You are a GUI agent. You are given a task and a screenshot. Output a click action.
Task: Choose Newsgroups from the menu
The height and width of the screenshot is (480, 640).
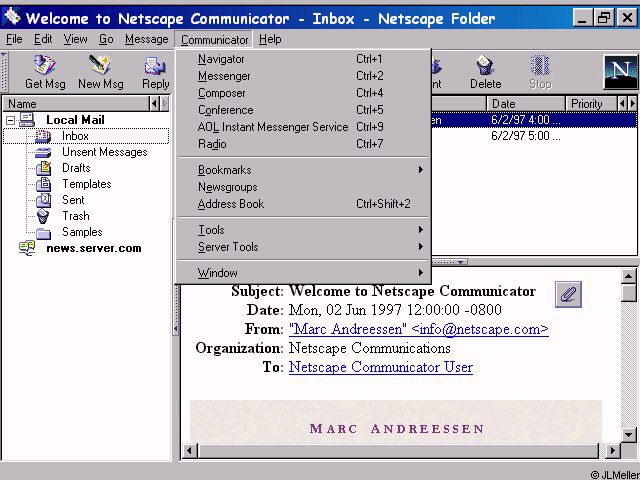[304, 187]
